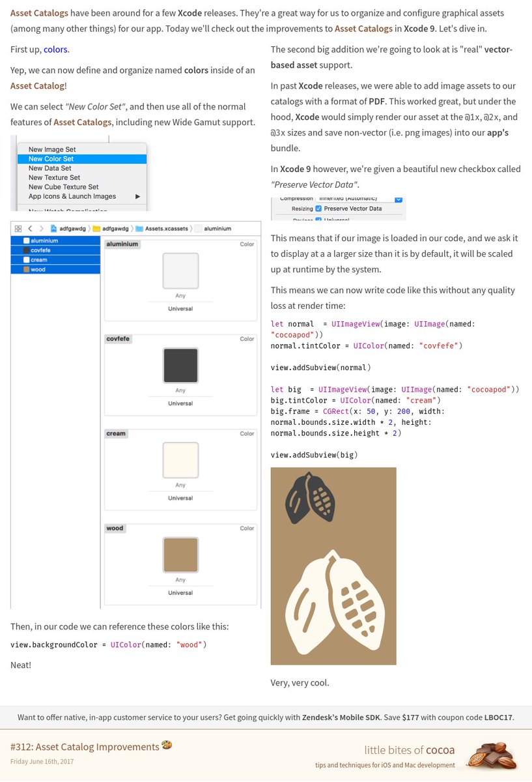Click the Universal label in the cream card

[180, 498]
